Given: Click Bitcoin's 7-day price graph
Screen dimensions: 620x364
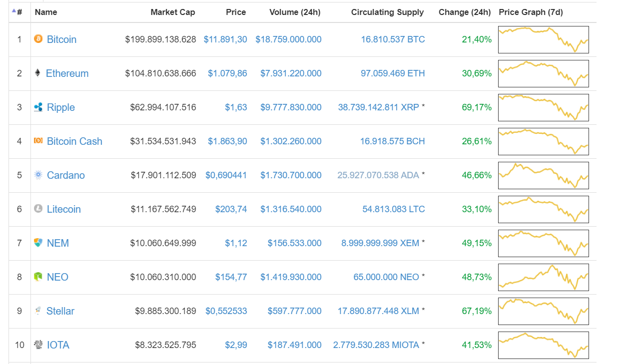Looking at the screenshot, I should click(543, 39).
